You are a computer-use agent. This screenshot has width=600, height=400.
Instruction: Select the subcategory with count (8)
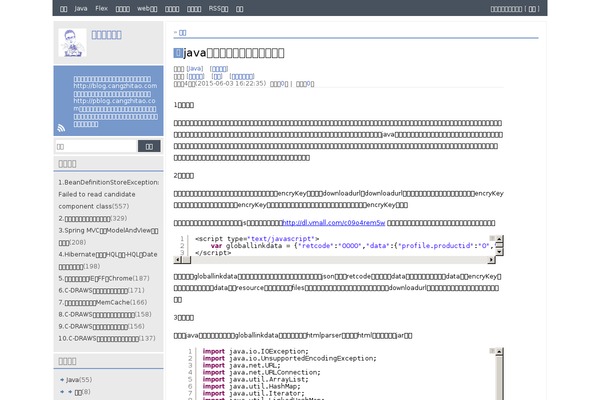click(x=82, y=392)
